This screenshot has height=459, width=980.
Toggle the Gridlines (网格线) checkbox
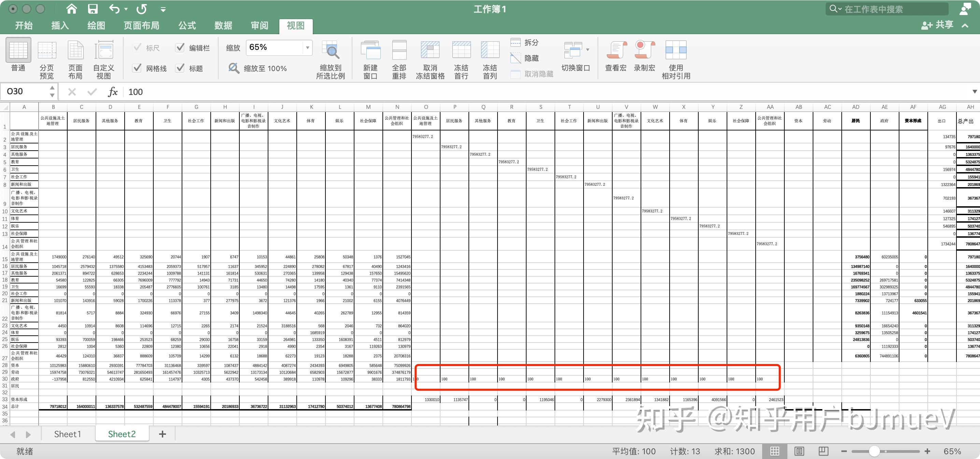[x=137, y=68]
